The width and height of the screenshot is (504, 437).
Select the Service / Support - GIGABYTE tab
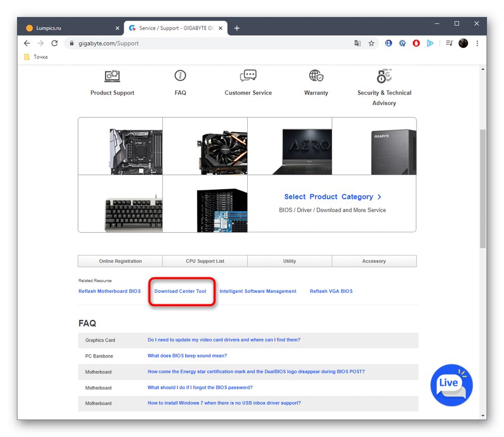(176, 28)
